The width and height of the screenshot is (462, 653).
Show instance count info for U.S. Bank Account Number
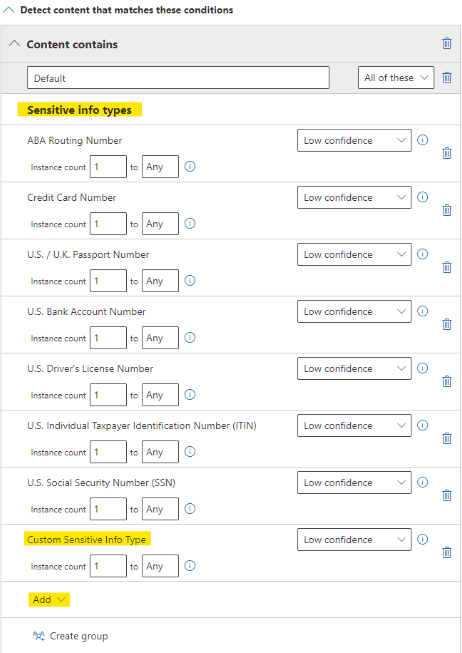190,337
